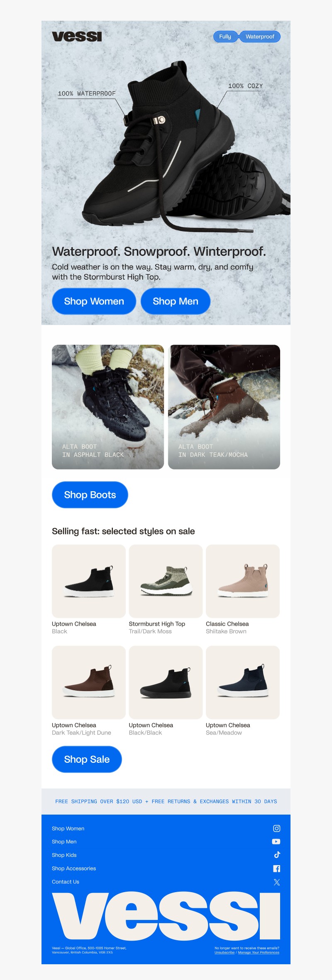
Task: Click the '100% WATERPROOF' callout label
Action: pyautogui.click(x=87, y=94)
